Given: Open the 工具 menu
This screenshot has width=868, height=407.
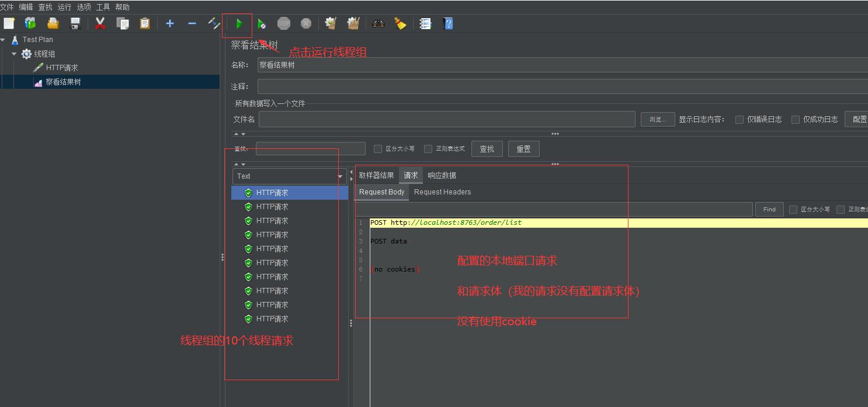Looking at the screenshot, I should point(103,7).
